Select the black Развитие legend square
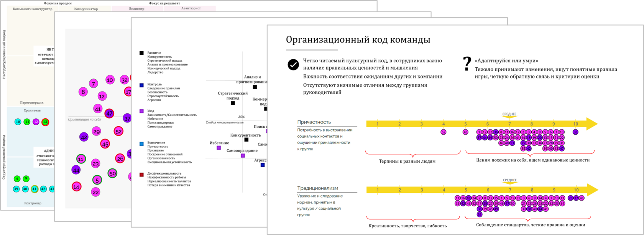 click(x=141, y=53)
